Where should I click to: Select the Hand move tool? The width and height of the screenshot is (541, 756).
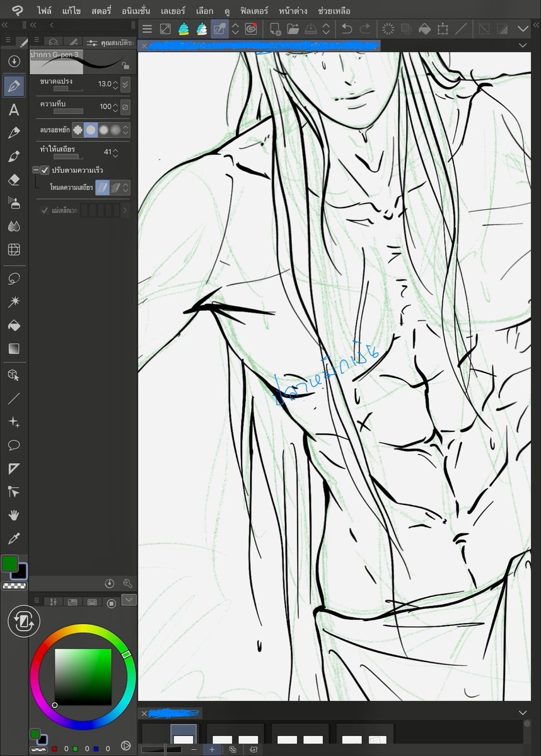(x=14, y=515)
